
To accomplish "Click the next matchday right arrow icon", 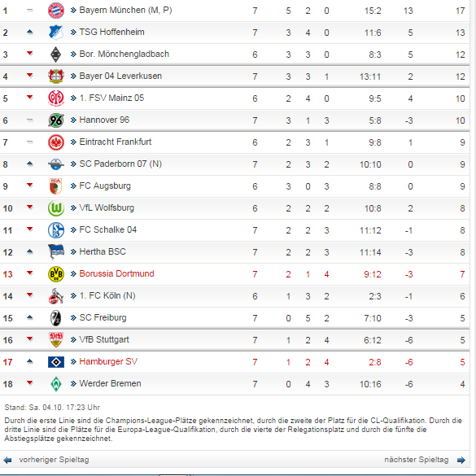I will [461, 461].
